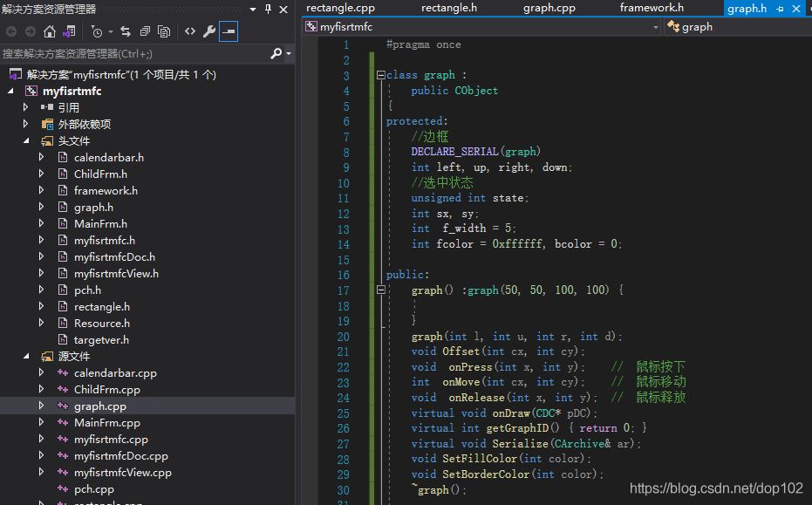Expand the graph.cpp tree node arrow
The image size is (812, 505).
41,406
